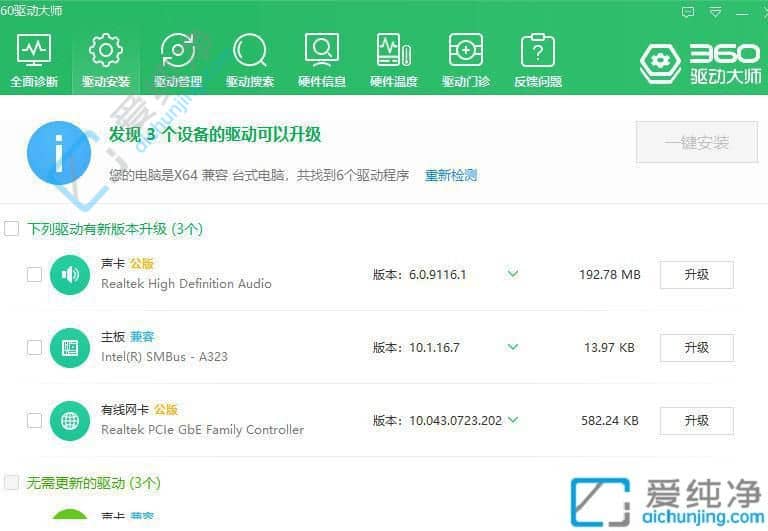Click 升级 for Realtek PCIe GbE Family Controller
This screenshot has width=768, height=531.
pyautogui.click(x=696, y=421)
